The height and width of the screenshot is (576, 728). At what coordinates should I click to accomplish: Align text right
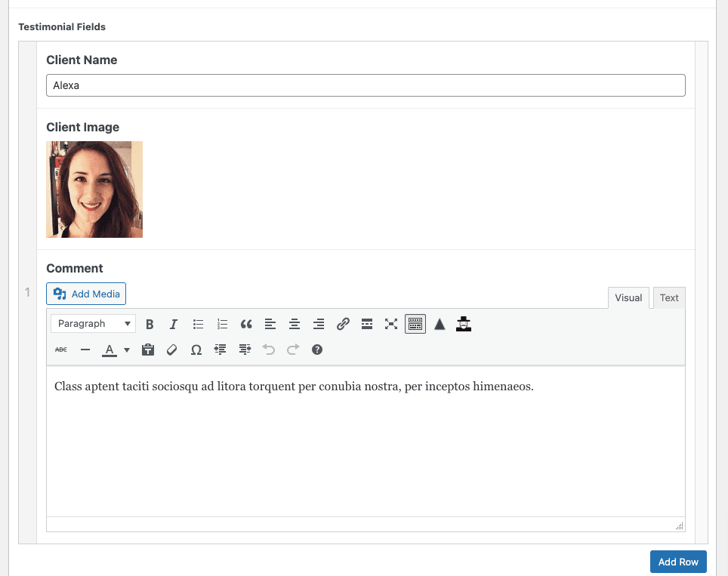pyautogui.click(x=319, y=324)
